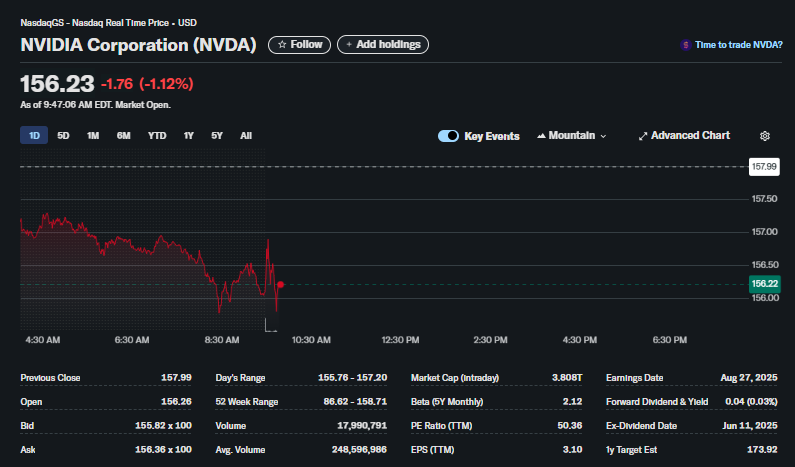Click the purple dollar icon beside trade link
The height and width of the screenshot is (467, 795).
[685, 45]
